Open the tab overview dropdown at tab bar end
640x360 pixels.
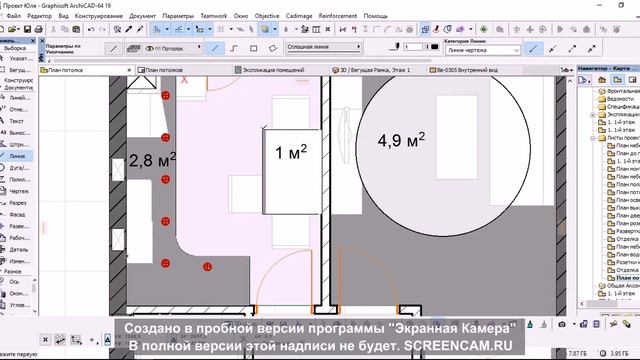point(566,70)
